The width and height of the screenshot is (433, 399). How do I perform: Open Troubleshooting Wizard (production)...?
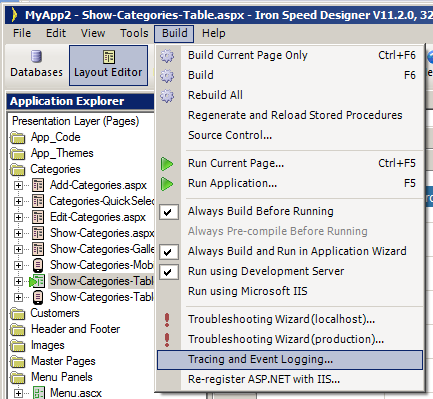pyautogui.click(x=290, y=339)
